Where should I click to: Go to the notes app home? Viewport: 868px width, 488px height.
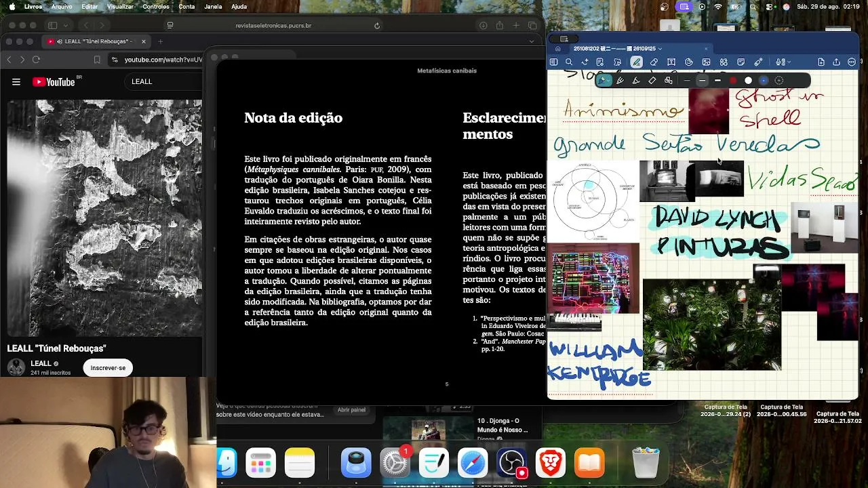[557, 49]
